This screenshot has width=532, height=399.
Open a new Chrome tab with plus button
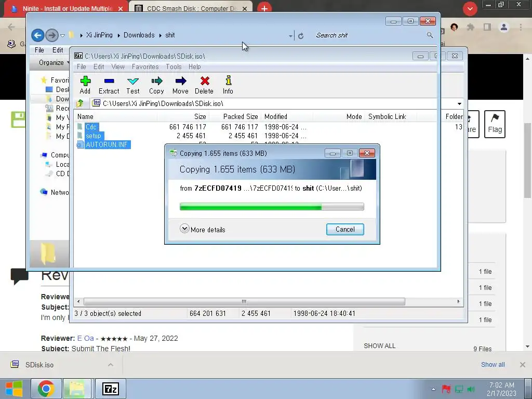point(264,8)
